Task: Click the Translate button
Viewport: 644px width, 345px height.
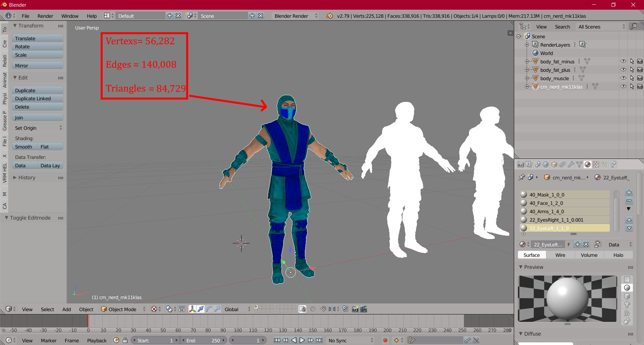Action: click(38, 38)
